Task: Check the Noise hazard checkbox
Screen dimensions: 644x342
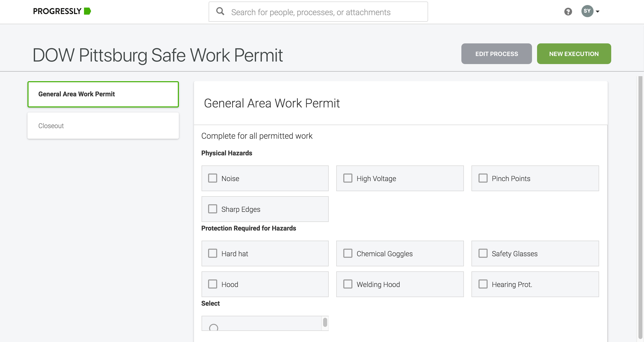Action: (213, 178)
